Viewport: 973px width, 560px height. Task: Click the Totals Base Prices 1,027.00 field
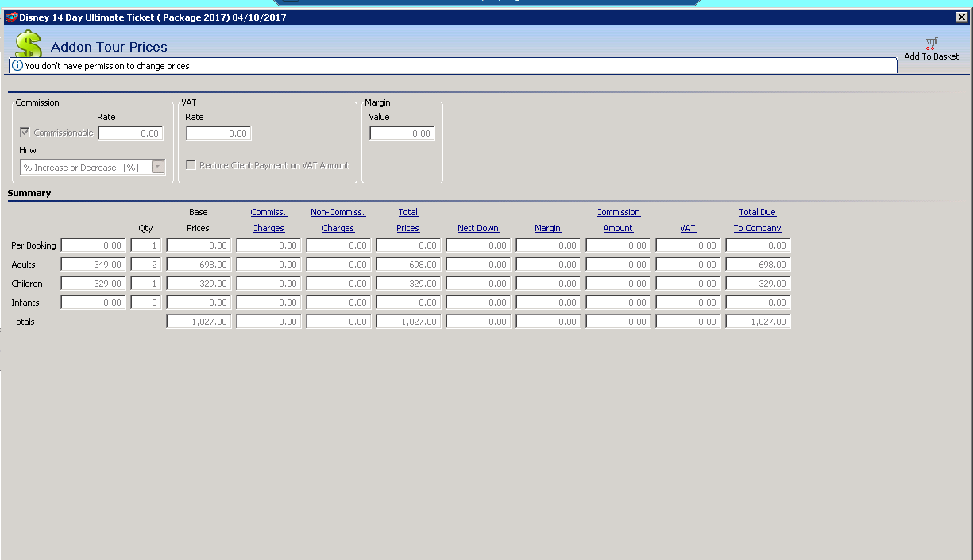click(x=199, y=322)
